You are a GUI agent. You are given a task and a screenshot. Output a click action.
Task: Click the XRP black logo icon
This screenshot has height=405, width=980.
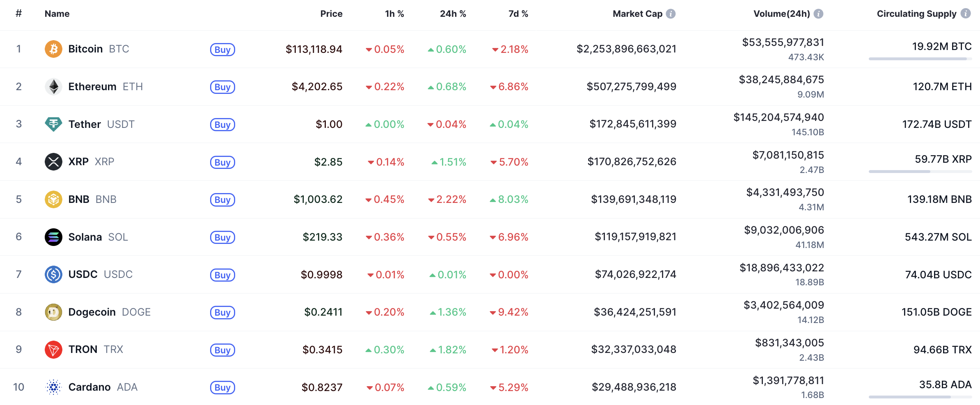point(53,162)
